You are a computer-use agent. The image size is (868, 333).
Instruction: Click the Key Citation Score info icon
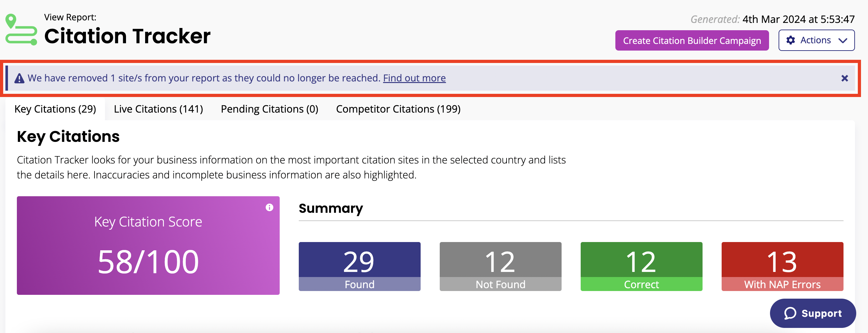(269, 207)
